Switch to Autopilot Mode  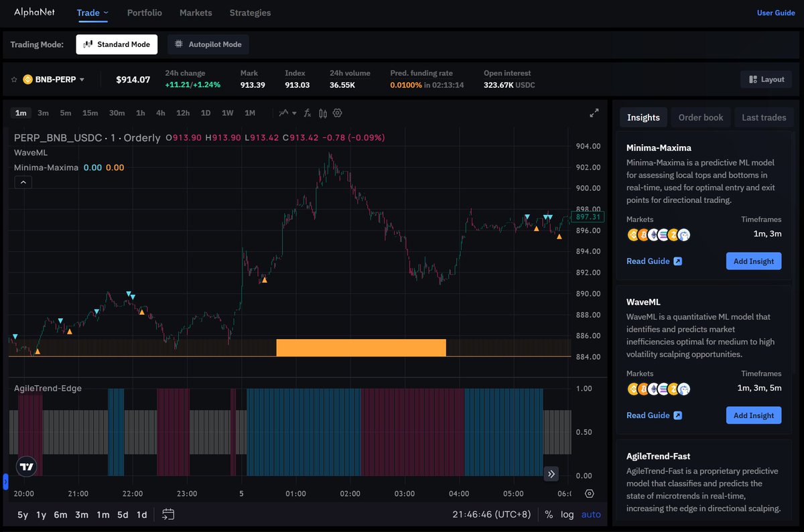[208, 44]
